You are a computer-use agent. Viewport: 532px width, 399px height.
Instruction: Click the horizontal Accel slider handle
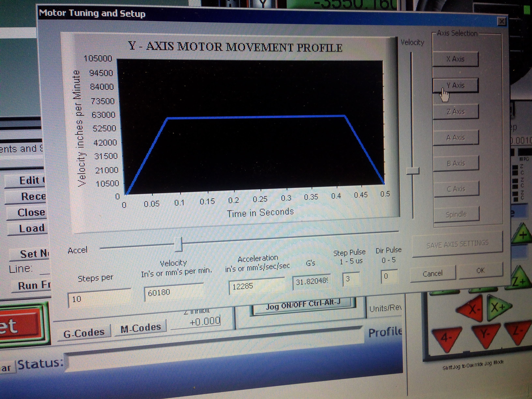click(x=179, y=244)
